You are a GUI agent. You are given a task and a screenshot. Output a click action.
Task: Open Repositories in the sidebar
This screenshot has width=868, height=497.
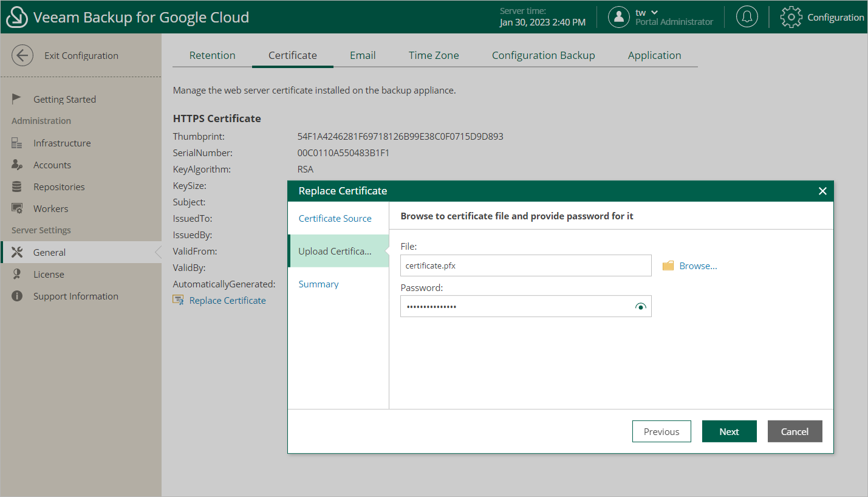[x=59, y=187]
